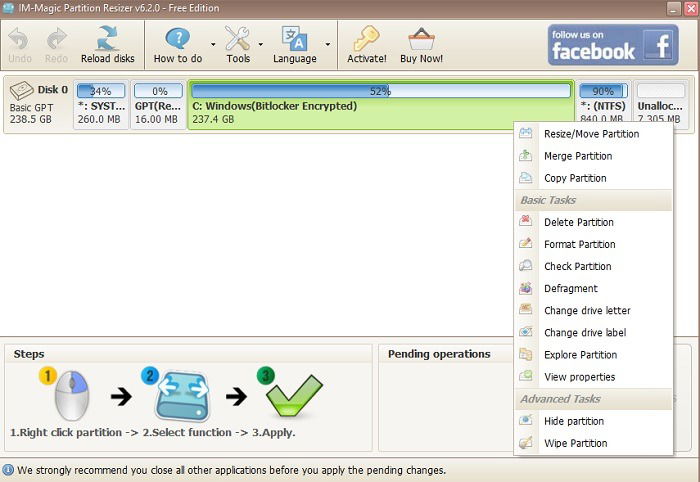Expand the dropdown arrow next to Tools
The width and height of the screenshot is (700, 482).
[x=261, y=44]
